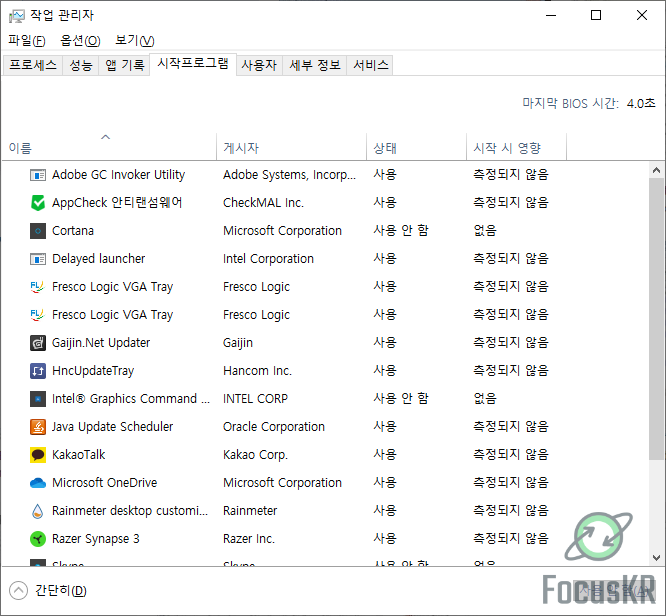Select the Microsoft OneDrive entry name
This screenshot has height=616, width=666.
104,483
